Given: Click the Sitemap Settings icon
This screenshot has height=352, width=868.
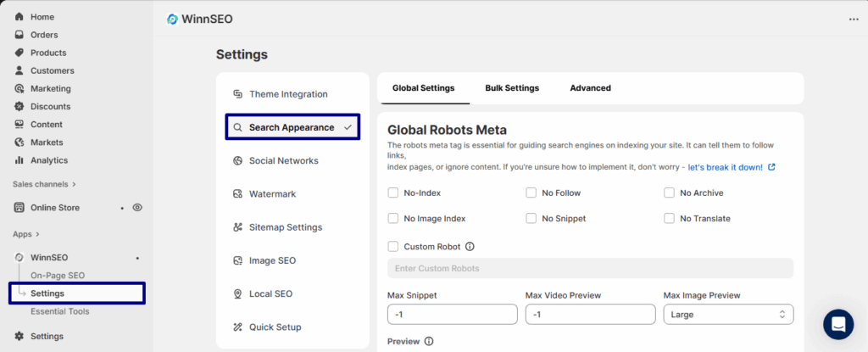Looking at the screenshot, I should click(238, 227).
